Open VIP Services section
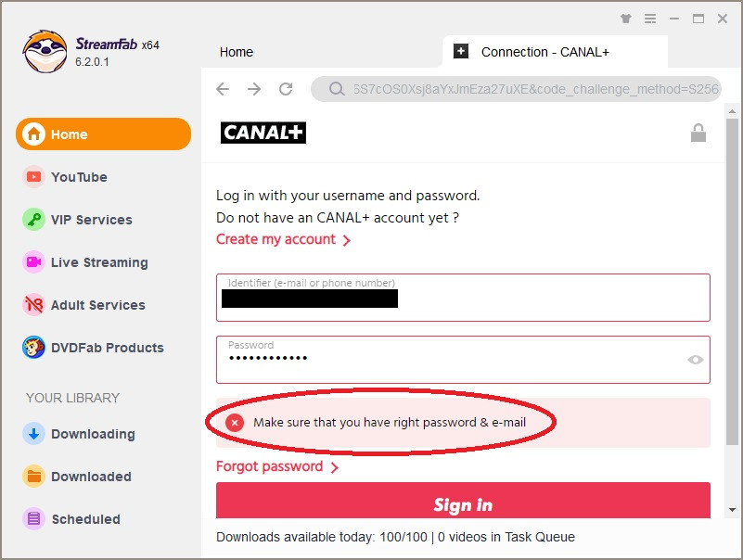The image size is (743, 560). click(91, 220)
